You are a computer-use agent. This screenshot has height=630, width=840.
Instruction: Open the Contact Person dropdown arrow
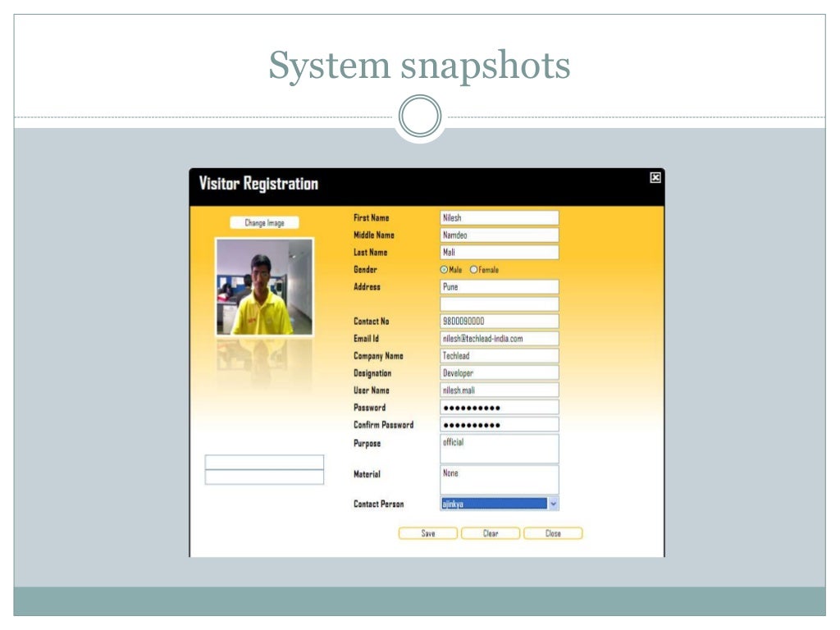[554, 504]
